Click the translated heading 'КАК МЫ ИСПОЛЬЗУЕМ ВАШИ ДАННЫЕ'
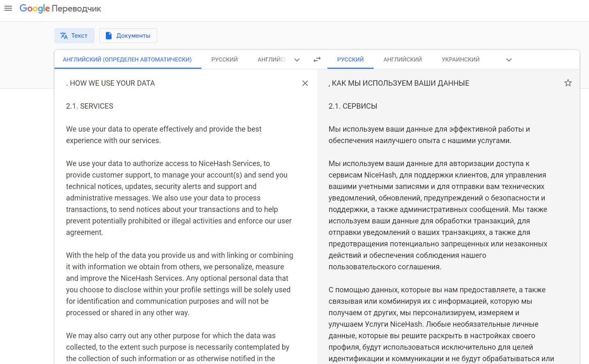 [x=400, y=83]
